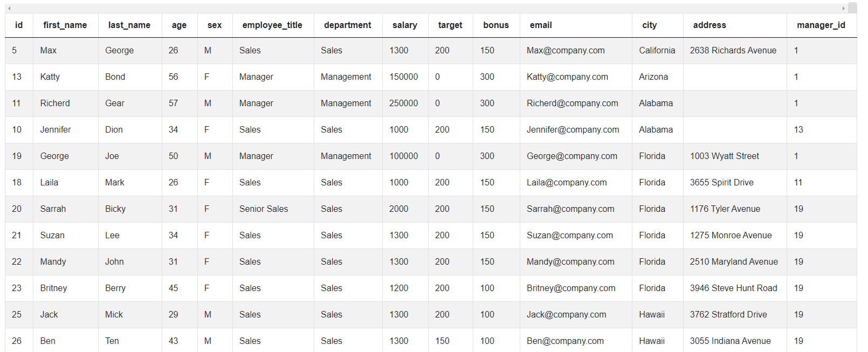This screenshot has height=352, width=868.
Task: Click first name Suzan cell
Action: coord(66,236)
